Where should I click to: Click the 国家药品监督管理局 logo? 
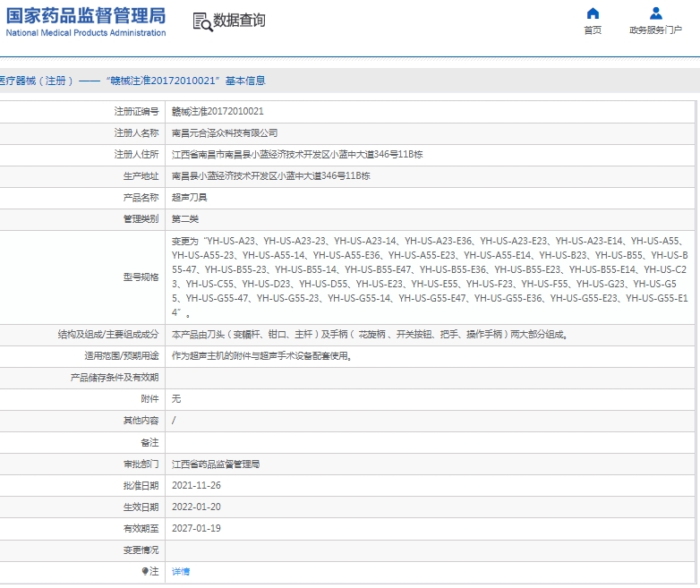pos(86,16)
